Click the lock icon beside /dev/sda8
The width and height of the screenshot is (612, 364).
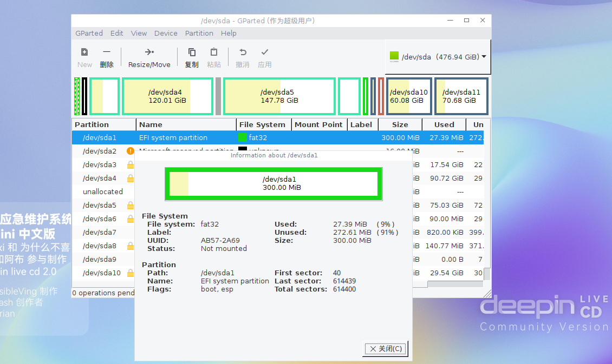(130, 246)
